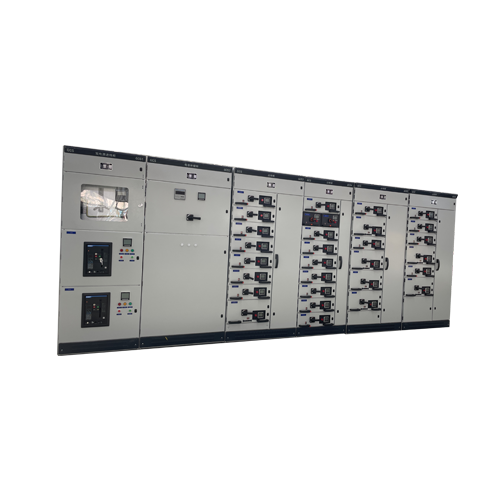The width and height of the screenshot is (500, 500).
Task: Select the digital meter beside the lower breaker
Action: tap(125, 295)
